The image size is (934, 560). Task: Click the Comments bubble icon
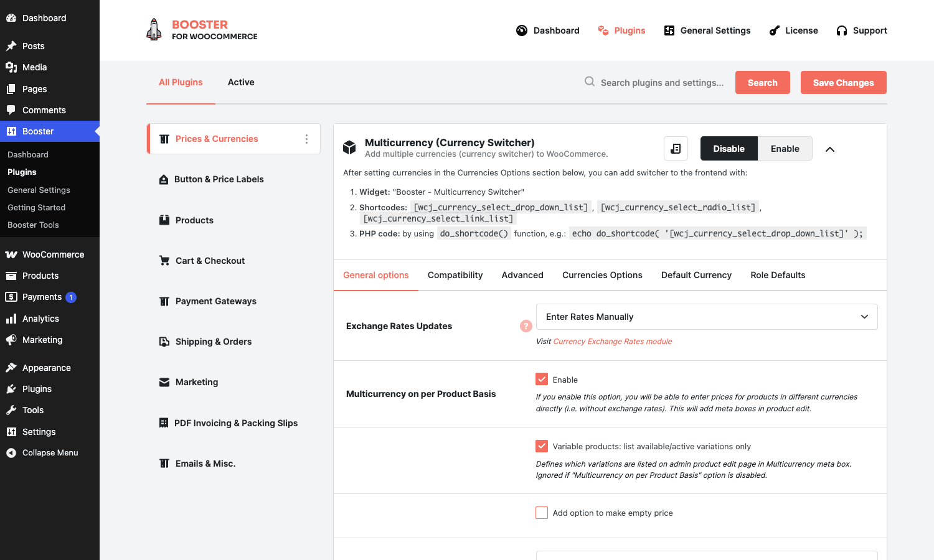coord(11,110)
